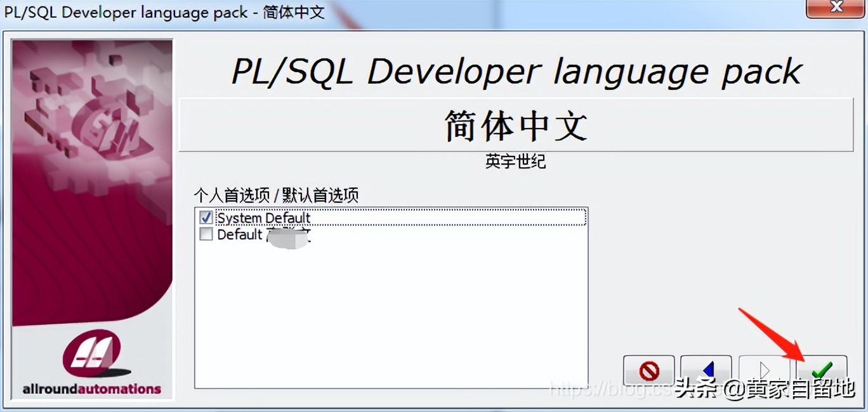Uncheck the System Default checkbox
The height and width of the screenshot is (412, 868).
tap(206, 217)
